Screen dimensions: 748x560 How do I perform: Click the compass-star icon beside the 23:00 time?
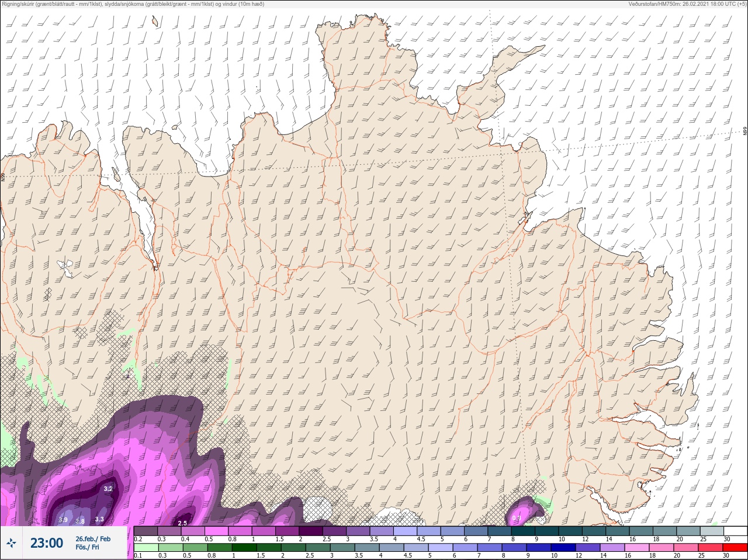click(11, 543)
